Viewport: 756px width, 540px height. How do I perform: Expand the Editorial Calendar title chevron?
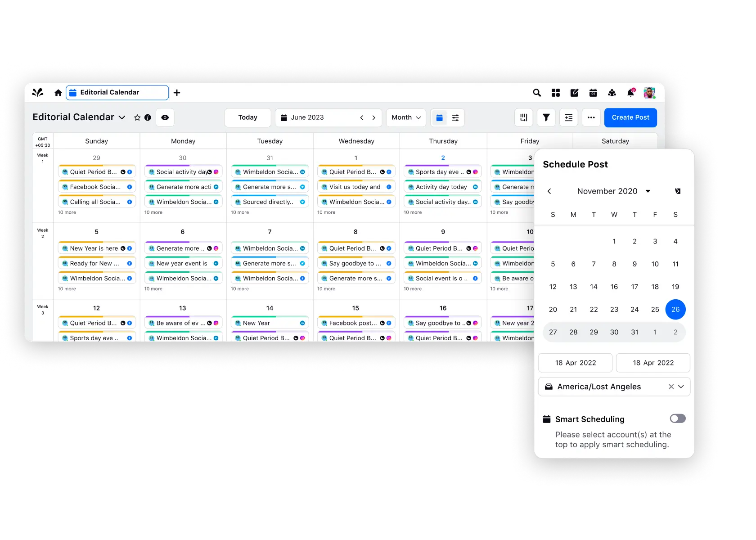(121, 117)
